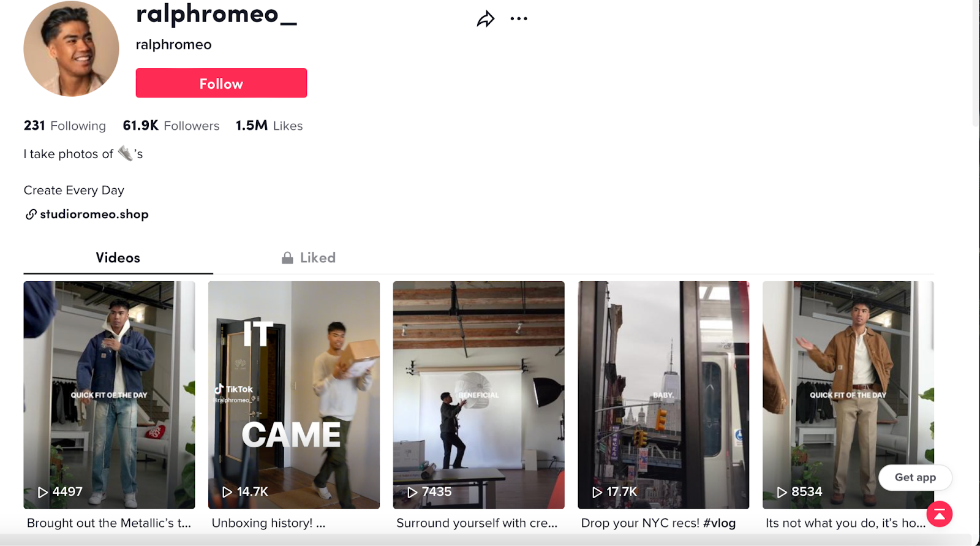
Task: Open the 'Surround yourself with cre...' video
Action: coord(478,395)
